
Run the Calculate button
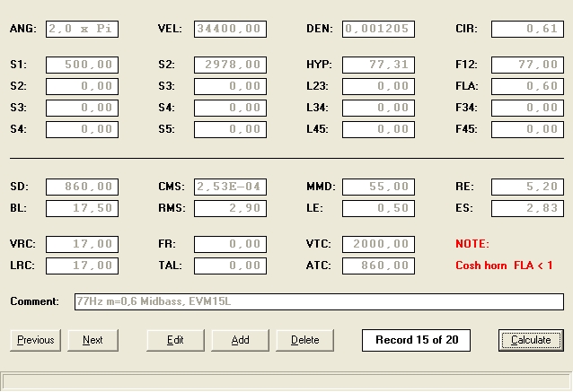click(x=531, y=340)
